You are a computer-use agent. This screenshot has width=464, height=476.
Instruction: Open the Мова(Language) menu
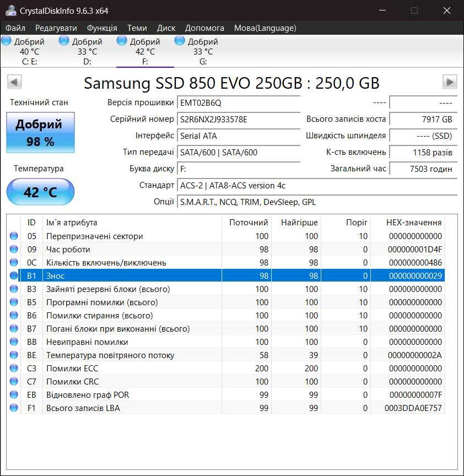click(265, 28)
